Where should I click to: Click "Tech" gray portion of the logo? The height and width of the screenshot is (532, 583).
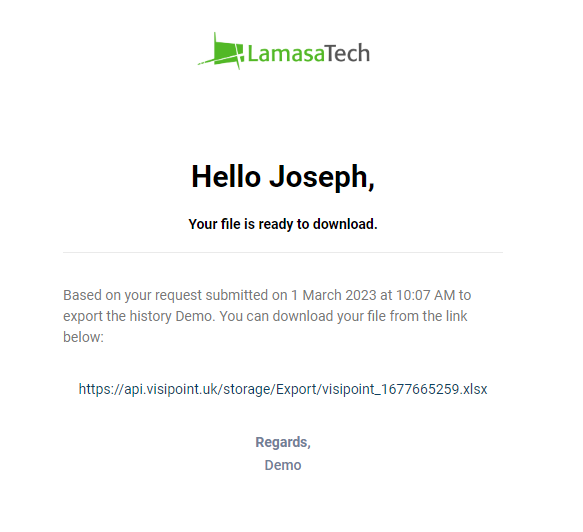(348, 53)
